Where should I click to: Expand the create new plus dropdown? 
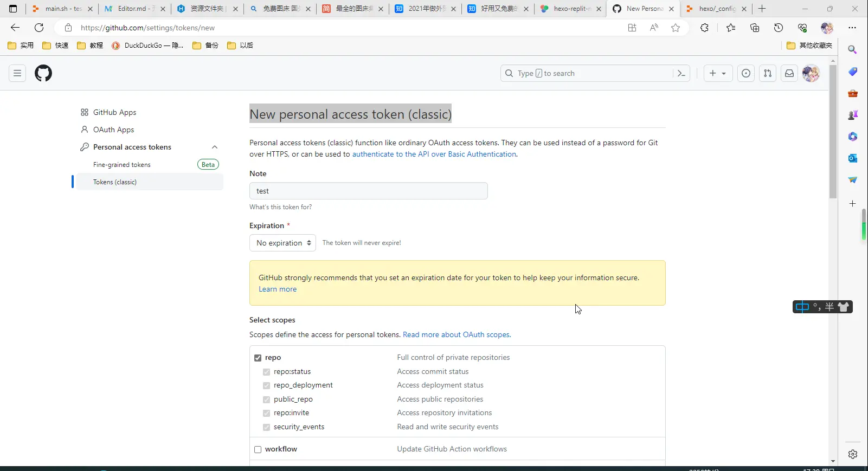(718, 73)
